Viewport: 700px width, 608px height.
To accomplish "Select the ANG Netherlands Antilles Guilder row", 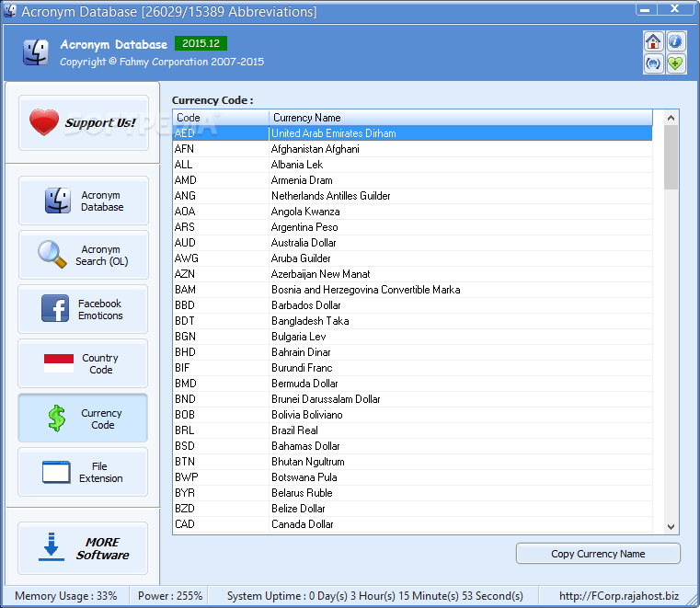I will [412, 196].
